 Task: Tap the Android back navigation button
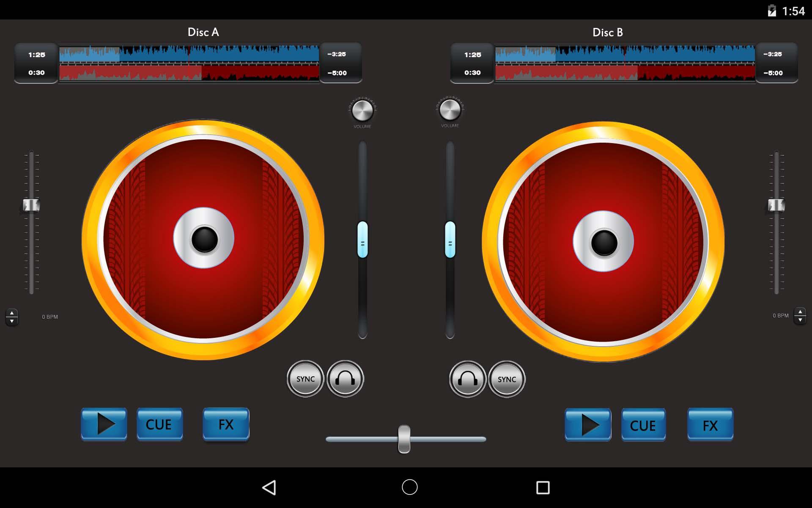tap(269, 487)
